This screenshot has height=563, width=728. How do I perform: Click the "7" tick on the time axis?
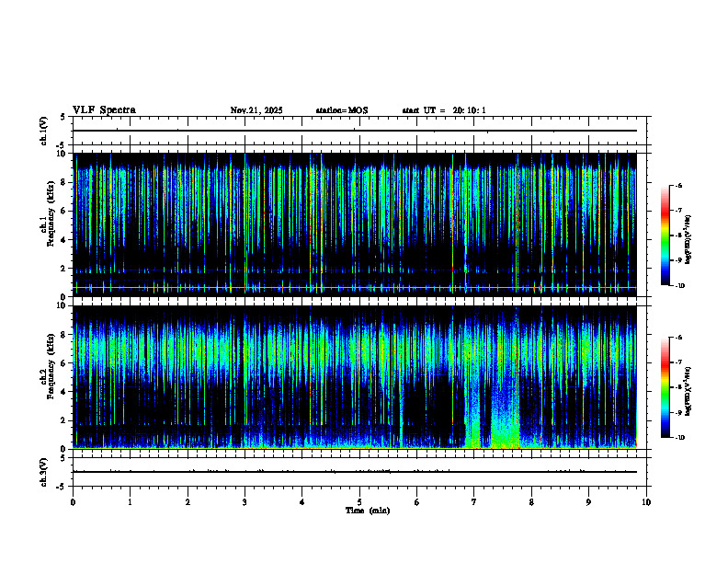click(474, 502)
